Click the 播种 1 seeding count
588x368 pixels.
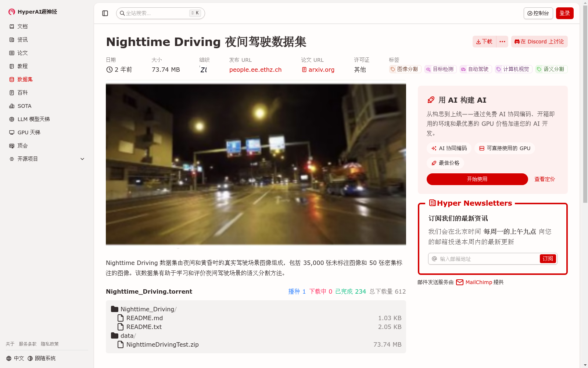tap(297, 291)
